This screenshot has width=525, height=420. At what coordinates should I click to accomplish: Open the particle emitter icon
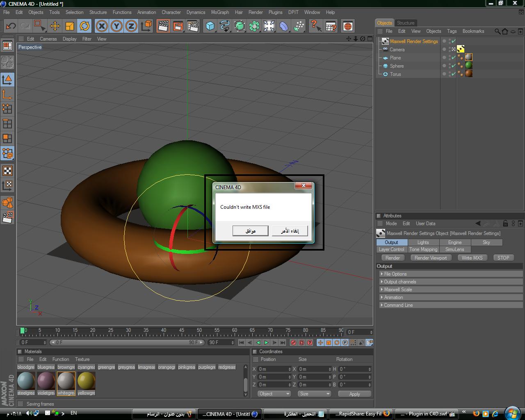[299, 26]
